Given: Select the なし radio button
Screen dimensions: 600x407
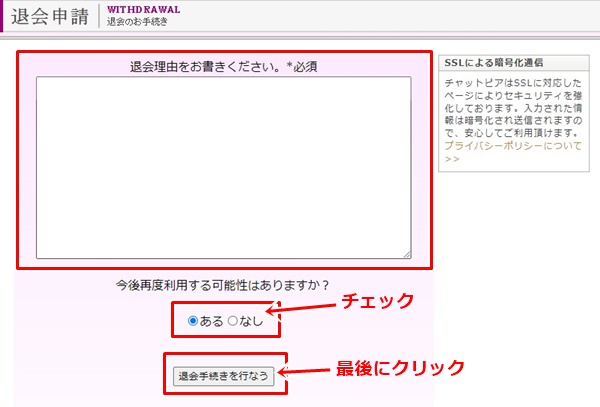Looking at the screenshot, I should pyautogui.click(x=233, y=321).
